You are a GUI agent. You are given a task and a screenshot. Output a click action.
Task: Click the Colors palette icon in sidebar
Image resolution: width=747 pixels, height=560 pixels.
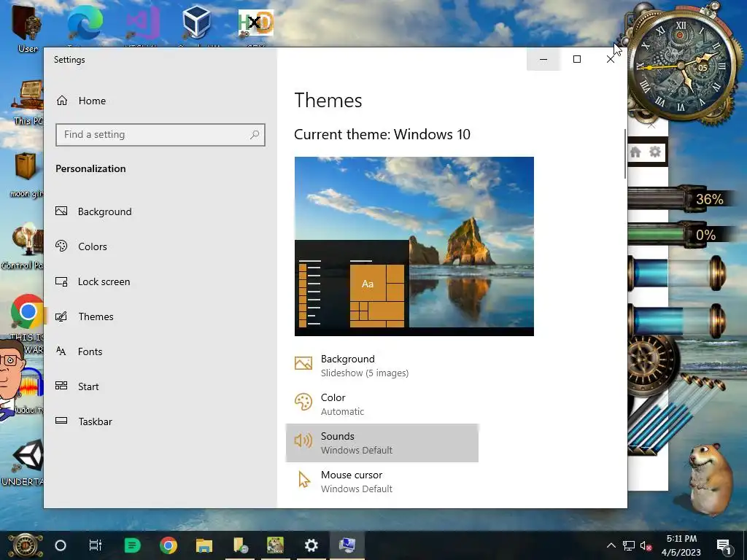(61, 246)
